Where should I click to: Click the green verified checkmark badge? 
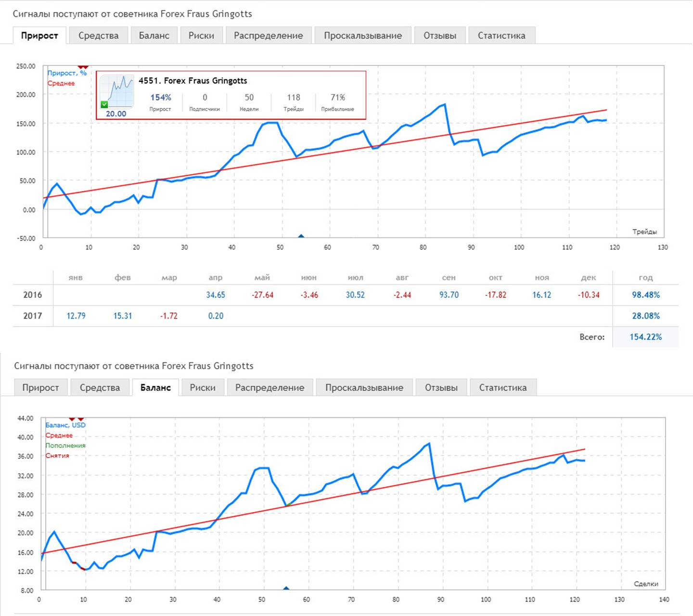(104, 104)
